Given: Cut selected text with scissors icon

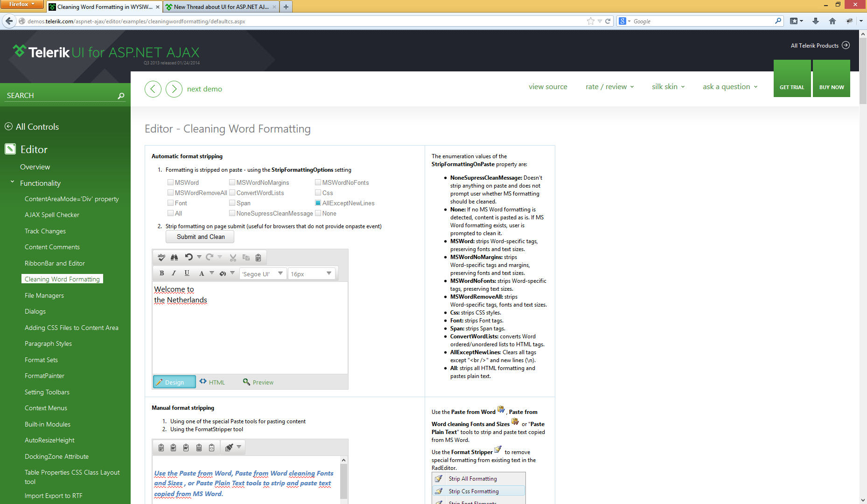Looking at the screenshot, I should point(233,257).
